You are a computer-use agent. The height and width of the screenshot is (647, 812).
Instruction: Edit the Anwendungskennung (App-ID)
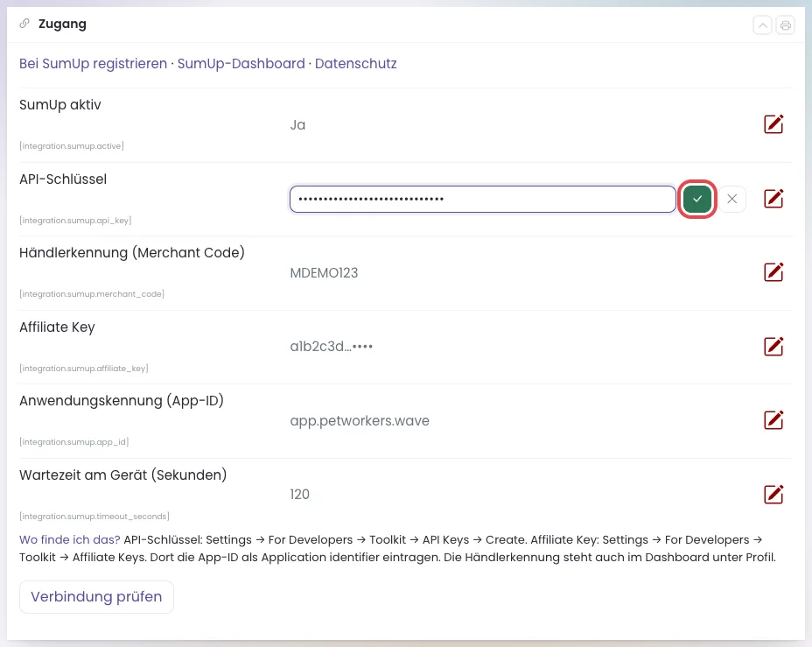pyautogui.click(x=773, y=420)
